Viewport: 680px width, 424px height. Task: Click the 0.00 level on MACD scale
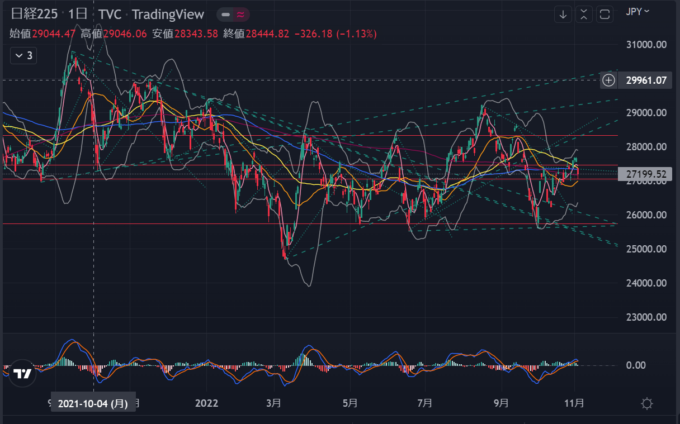[637, 365]
